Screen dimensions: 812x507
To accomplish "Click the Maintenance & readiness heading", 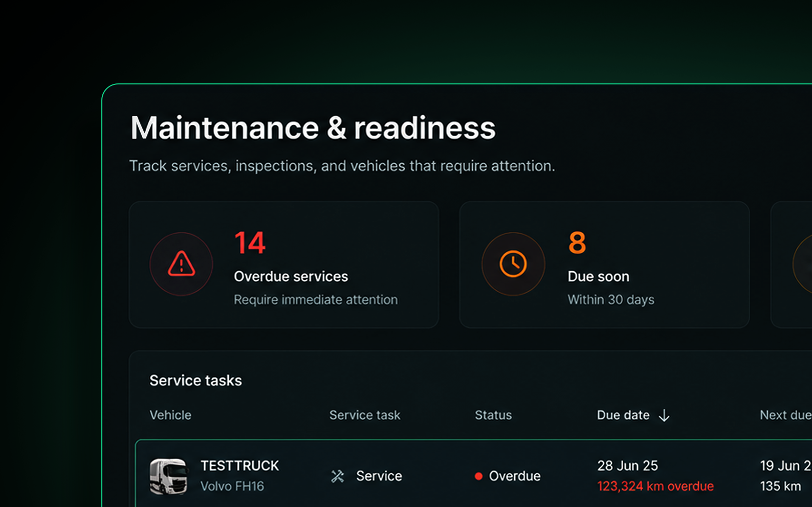I will (x=313, y=128).
